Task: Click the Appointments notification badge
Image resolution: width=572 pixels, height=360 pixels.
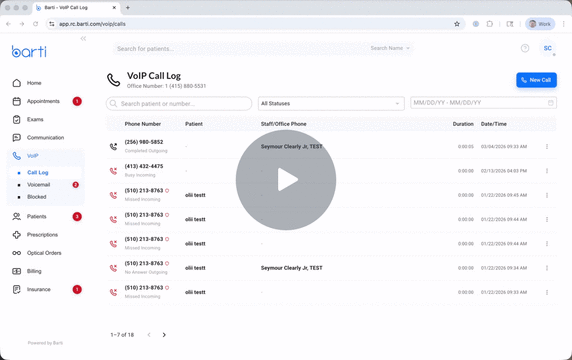Action: [77, 101]
